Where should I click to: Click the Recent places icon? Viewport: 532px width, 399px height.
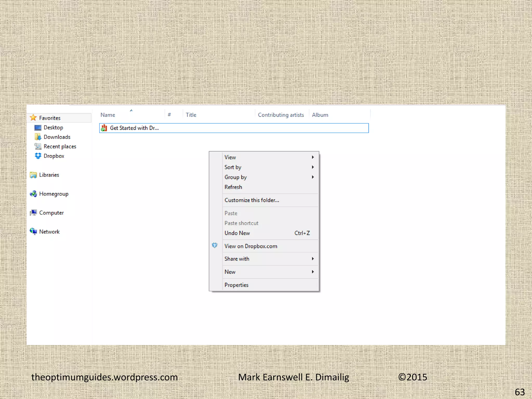[x=38, y=147]
